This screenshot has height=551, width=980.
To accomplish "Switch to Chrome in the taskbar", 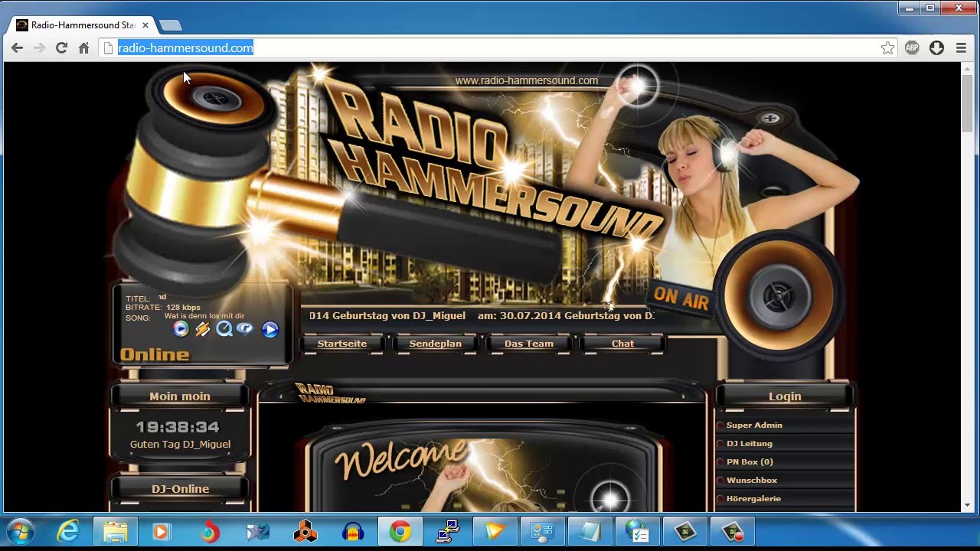I will pos(400,532).
